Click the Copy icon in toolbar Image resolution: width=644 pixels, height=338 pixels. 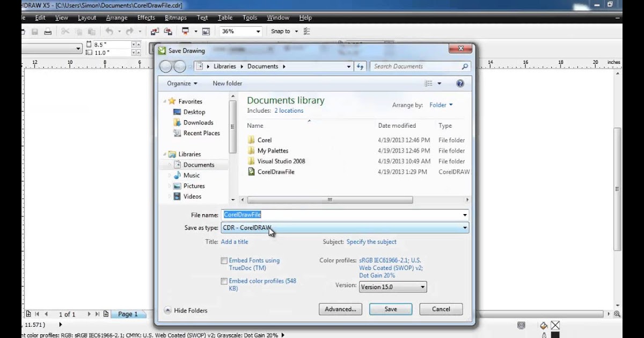(79, 32)
